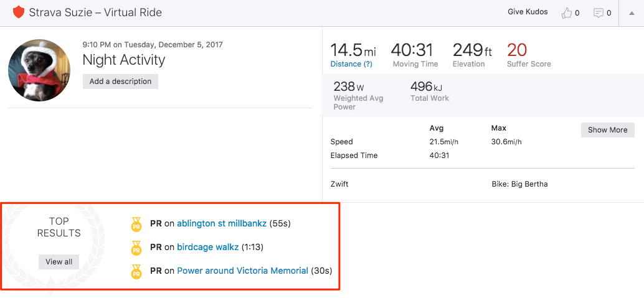Open comments via the speech bubble icon

tap(599, 13)
